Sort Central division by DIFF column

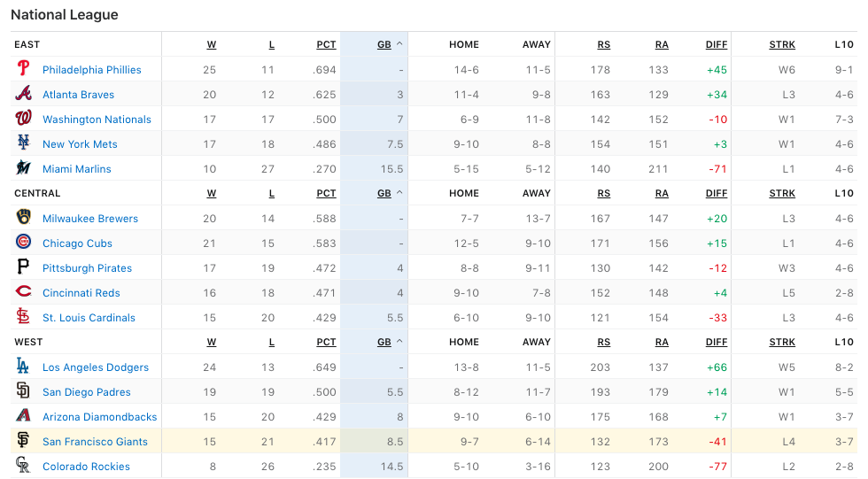[x=717, y=193]
